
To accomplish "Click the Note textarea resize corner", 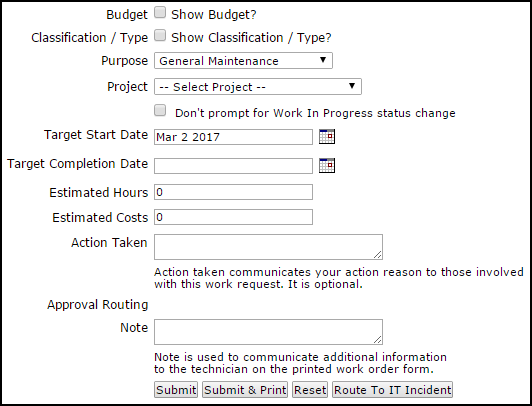I will [x=378, y=340].
